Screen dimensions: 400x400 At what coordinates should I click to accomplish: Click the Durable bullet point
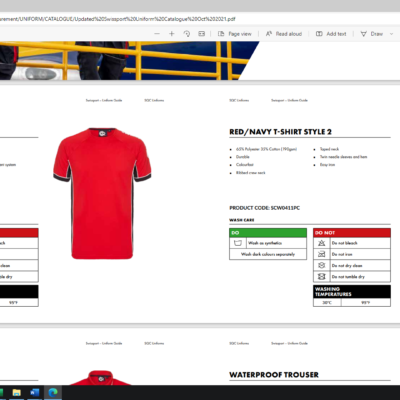tap(242, 157)
